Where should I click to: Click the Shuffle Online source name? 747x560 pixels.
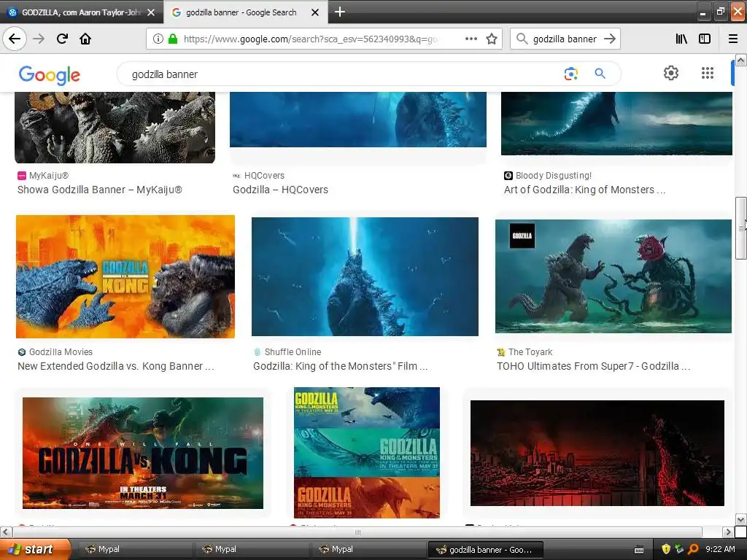(x=293, y=352)
